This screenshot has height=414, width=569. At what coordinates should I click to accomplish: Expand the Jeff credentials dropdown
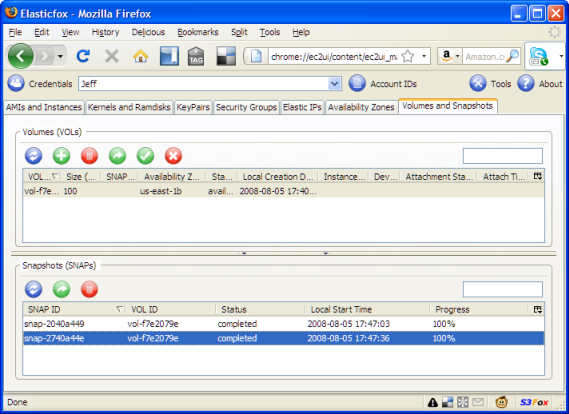coord(334,84)
